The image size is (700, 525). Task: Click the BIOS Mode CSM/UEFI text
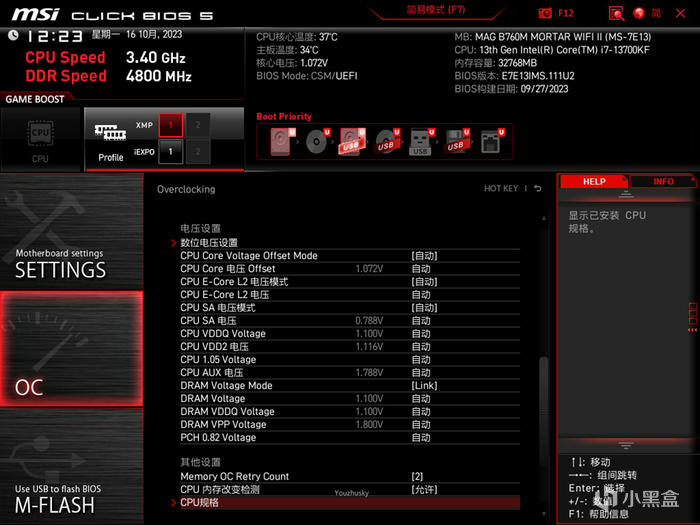307,76
